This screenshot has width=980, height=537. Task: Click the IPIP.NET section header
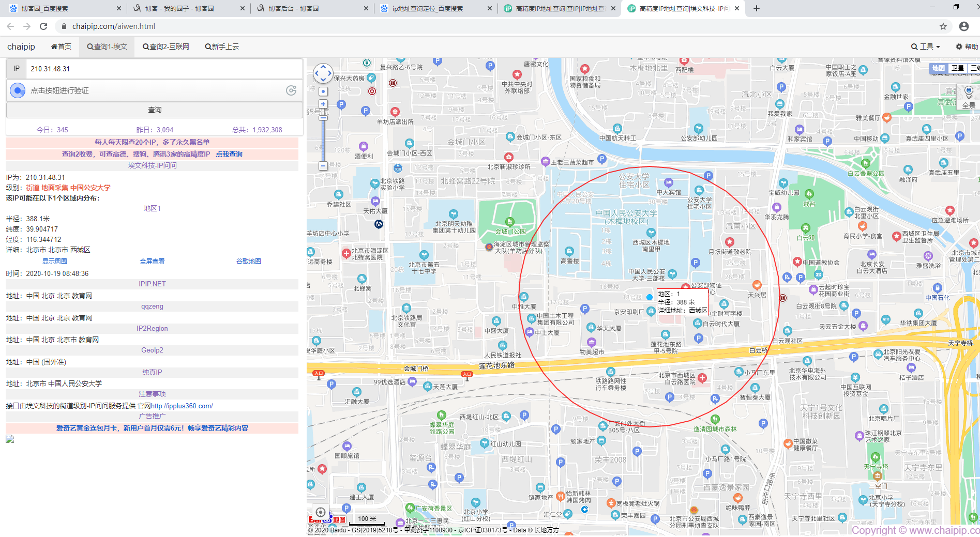click(x=152, y=284)
